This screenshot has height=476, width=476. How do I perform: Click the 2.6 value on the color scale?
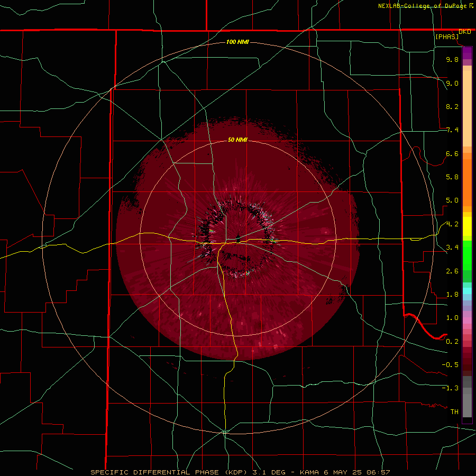click(x=452, y=271)
